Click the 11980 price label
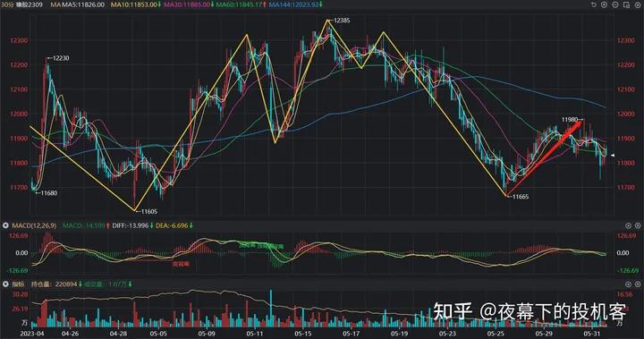This screenshot has width=644, height=339. (x=570, y=120)
